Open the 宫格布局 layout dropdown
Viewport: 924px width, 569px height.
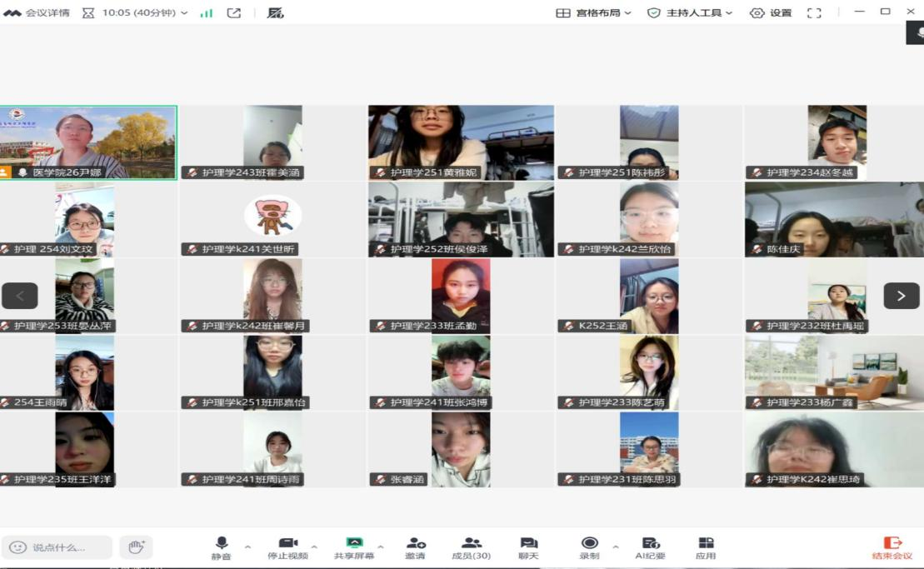pos(593,13)
